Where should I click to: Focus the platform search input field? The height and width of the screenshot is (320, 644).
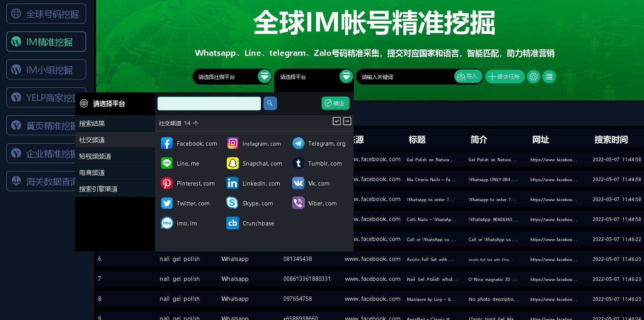[209, 103]
